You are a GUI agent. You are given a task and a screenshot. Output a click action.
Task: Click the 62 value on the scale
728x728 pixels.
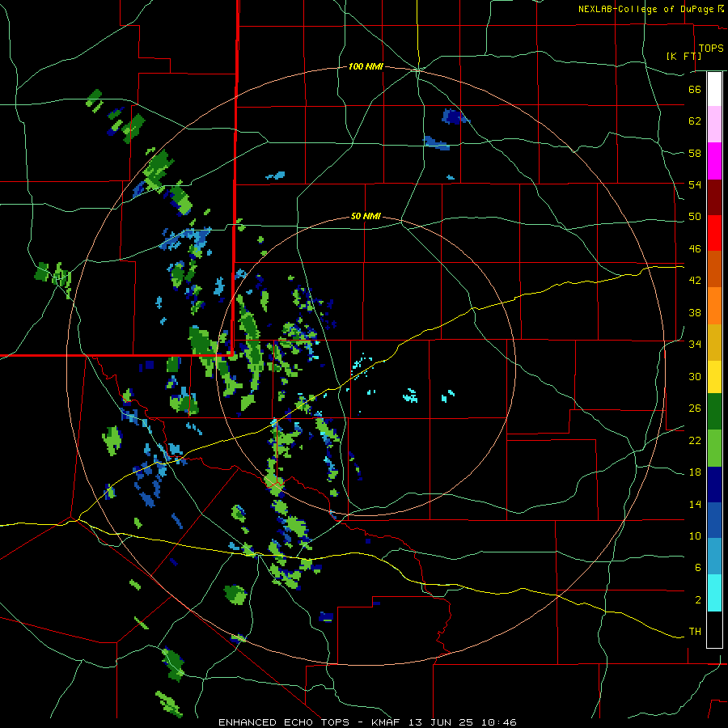click(695, 121)
